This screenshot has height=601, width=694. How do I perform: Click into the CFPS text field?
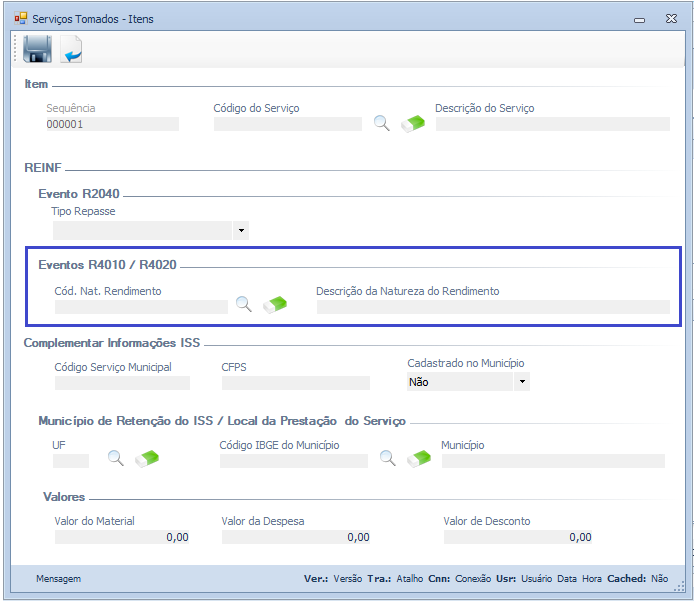click(x=295, y=382)
